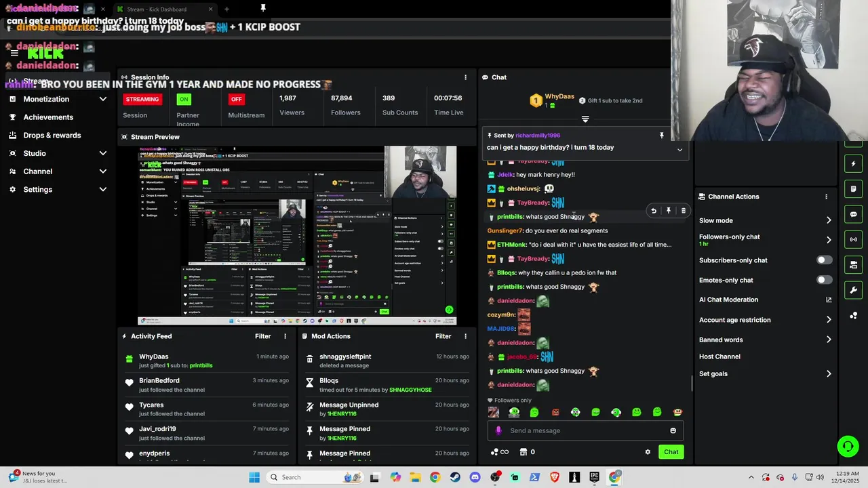Open a new browser tab
Viewport: 868px width, 488px height.
point(226,9)
